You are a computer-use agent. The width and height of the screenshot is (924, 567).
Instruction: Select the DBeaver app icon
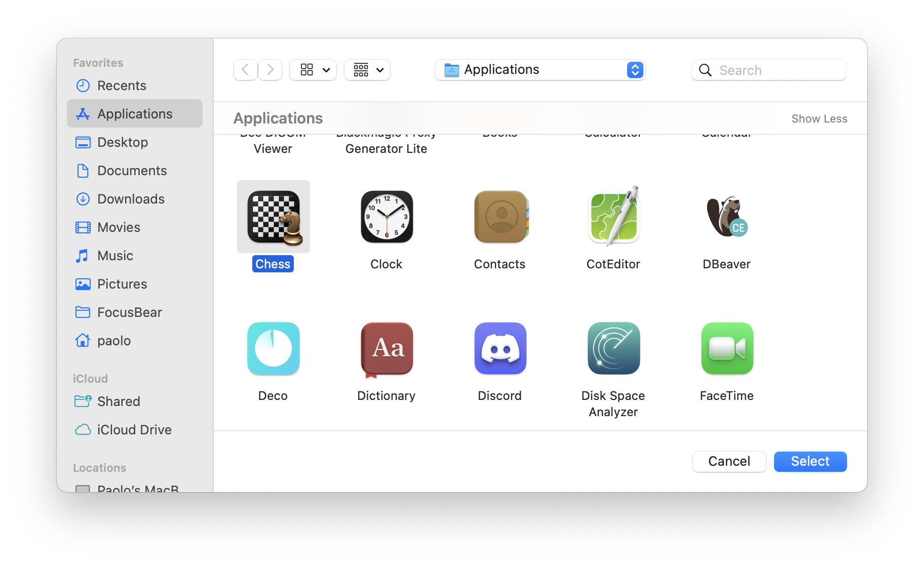coord(727,217)
